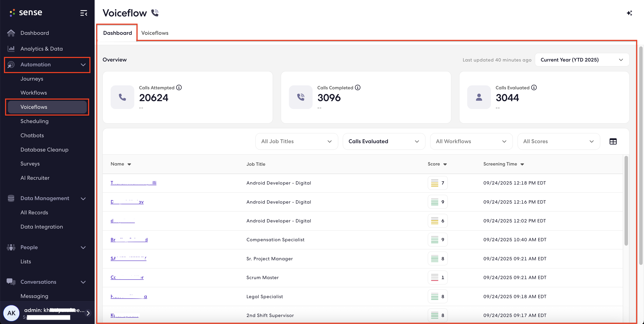This screenshot has width=644, height=324.
Task: Expand the All Workflows filter dropdown
Action: coord(471,141)
